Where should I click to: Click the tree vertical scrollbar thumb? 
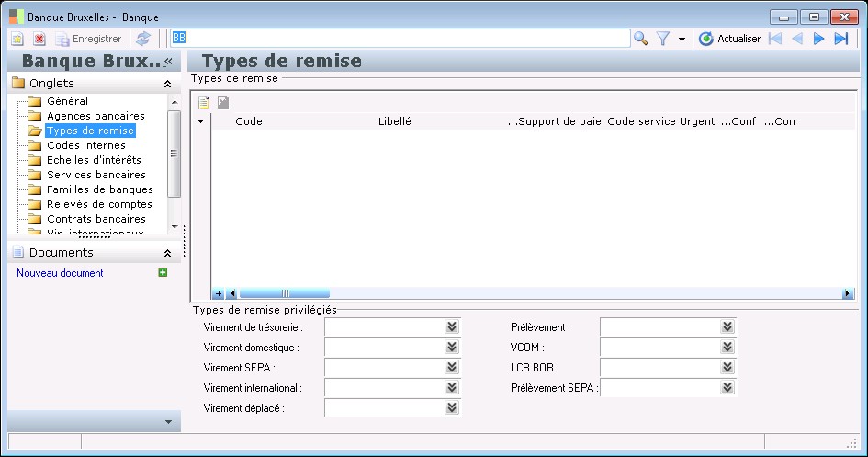(174, 154)
